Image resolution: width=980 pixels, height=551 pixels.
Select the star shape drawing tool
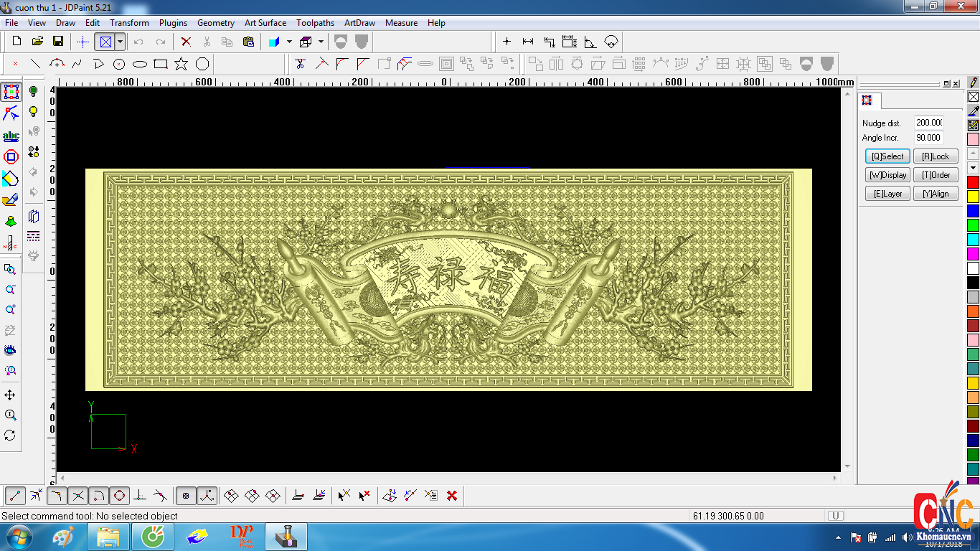(x=181, y=64)
